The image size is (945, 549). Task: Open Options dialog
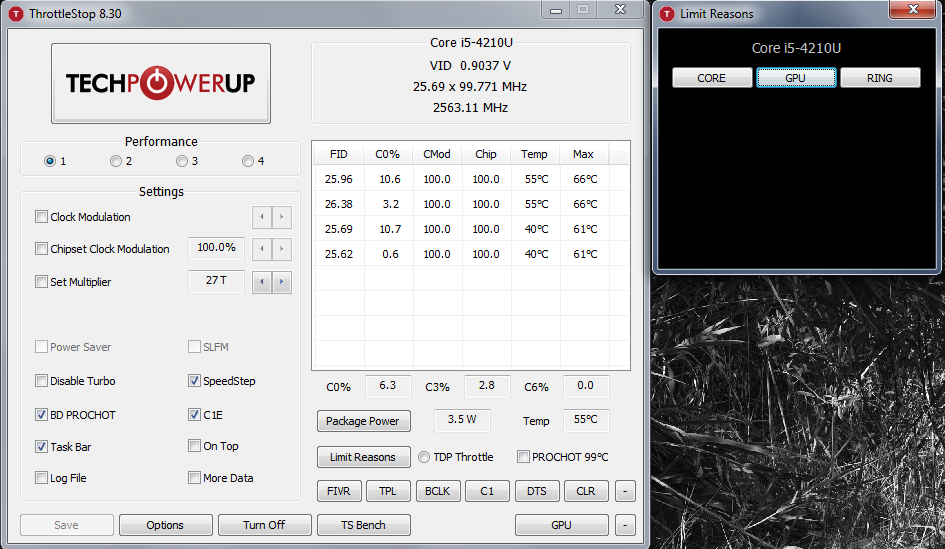pyautogui.click(x=165, y=525)
